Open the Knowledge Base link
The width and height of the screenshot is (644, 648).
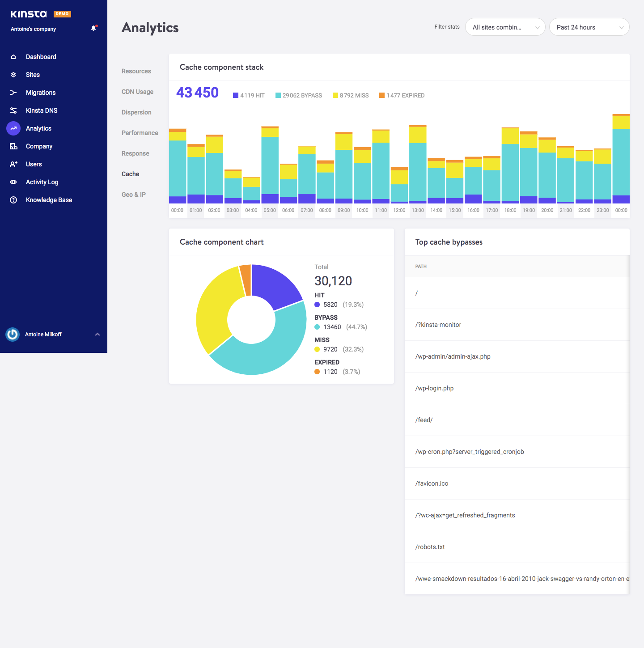(48, 200)
